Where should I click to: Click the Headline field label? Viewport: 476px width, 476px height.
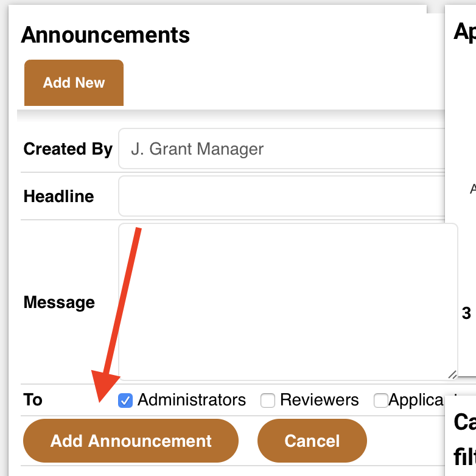pos(58,196)
